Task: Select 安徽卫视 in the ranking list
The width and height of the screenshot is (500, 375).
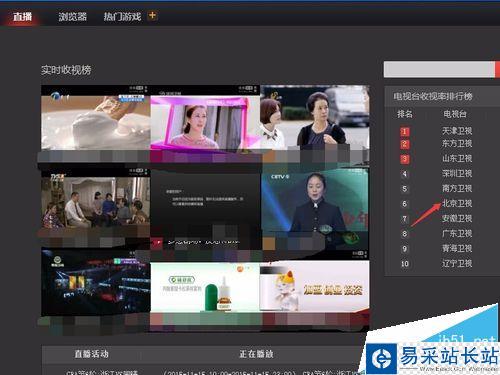Action: [457, 218]
